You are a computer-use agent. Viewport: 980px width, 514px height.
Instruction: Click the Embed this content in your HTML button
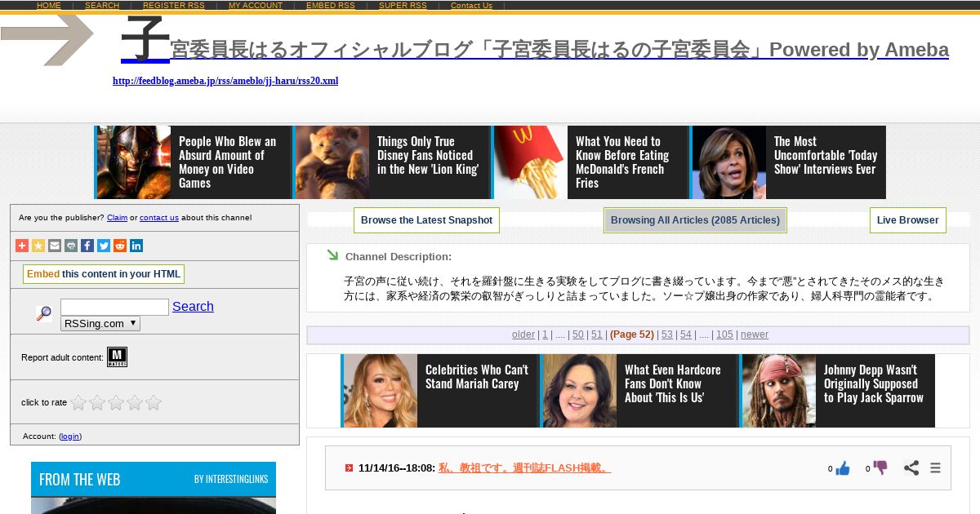pyautogui.click(x=104, y=274)
